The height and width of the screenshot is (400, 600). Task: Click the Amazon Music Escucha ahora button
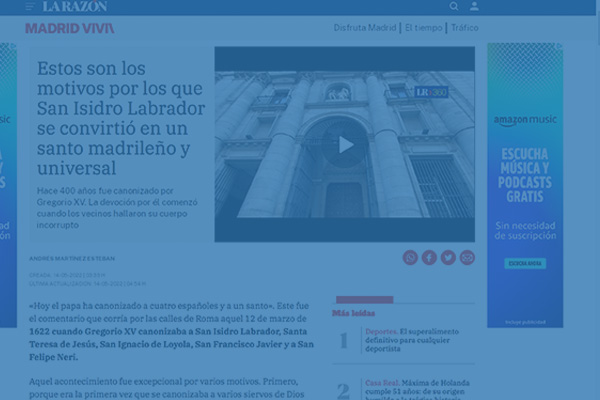(525, 263)
